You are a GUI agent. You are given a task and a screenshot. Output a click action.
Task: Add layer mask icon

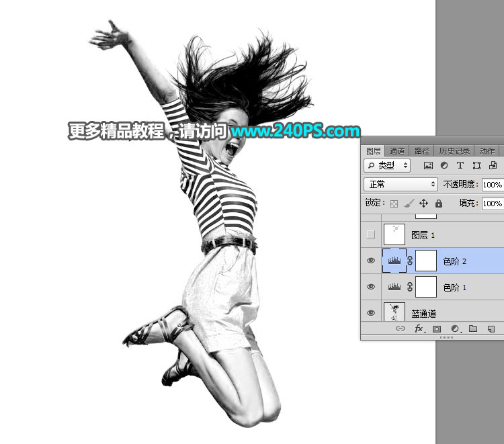point(437,328)
